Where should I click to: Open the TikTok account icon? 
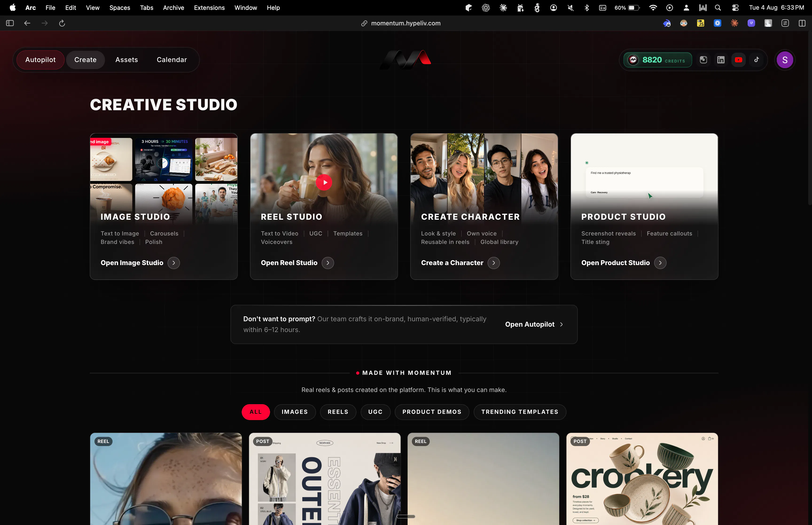point(757,60)
